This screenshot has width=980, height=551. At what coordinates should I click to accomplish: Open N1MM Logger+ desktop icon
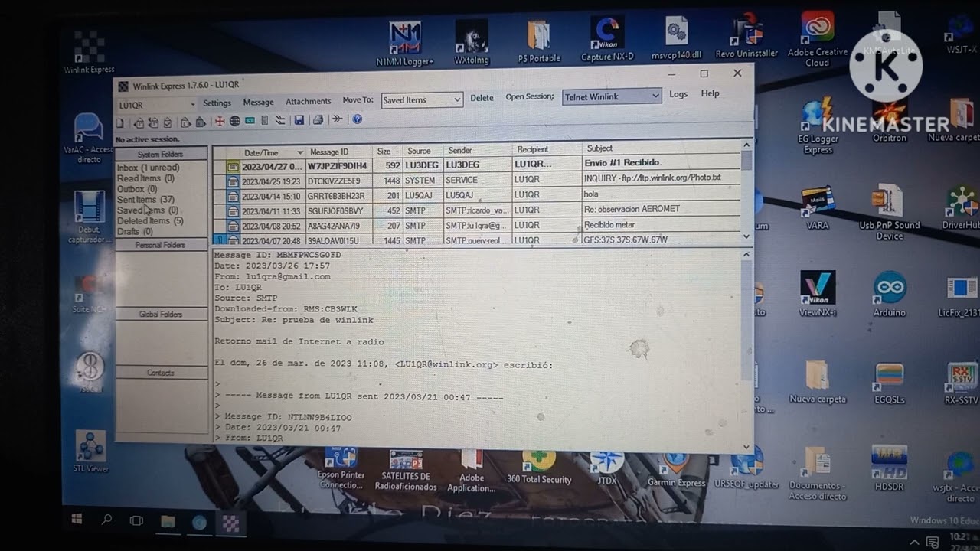(x=405, y=44)
